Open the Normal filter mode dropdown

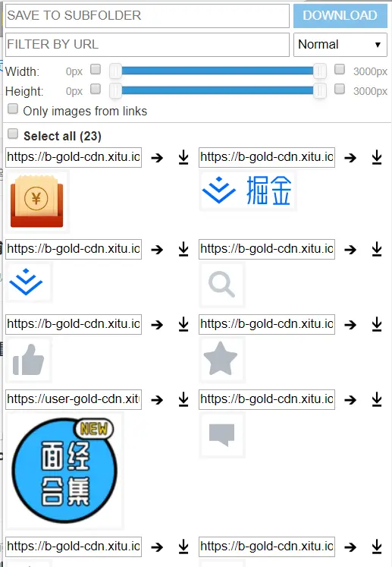[x=340, y=45]
